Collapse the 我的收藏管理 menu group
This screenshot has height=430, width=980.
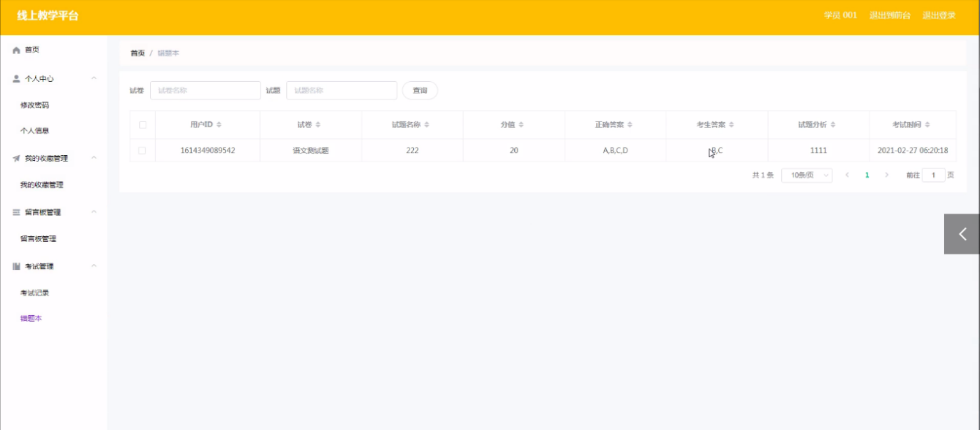94,158
